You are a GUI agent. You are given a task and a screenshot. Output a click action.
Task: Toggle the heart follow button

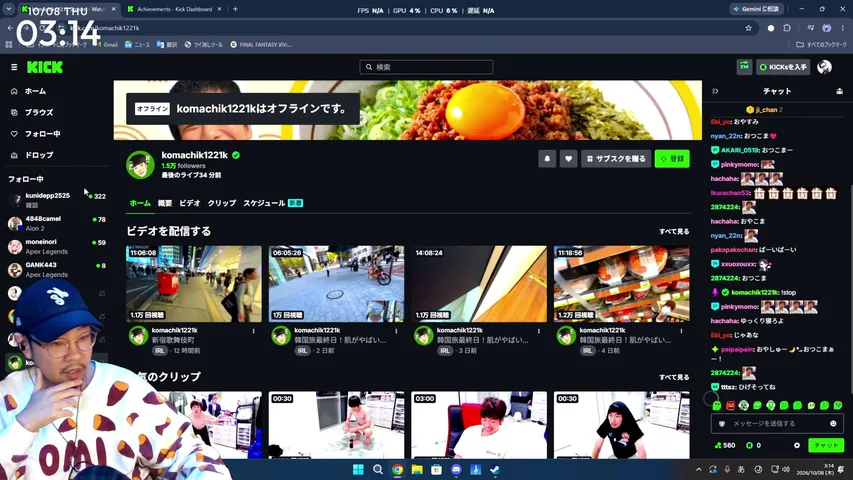[x=568, y=158]
